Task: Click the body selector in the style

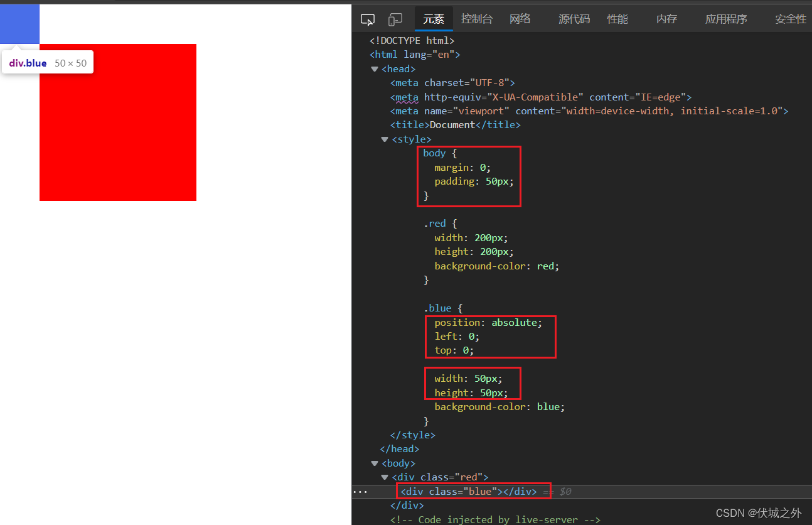Action: tap(434, 153)
